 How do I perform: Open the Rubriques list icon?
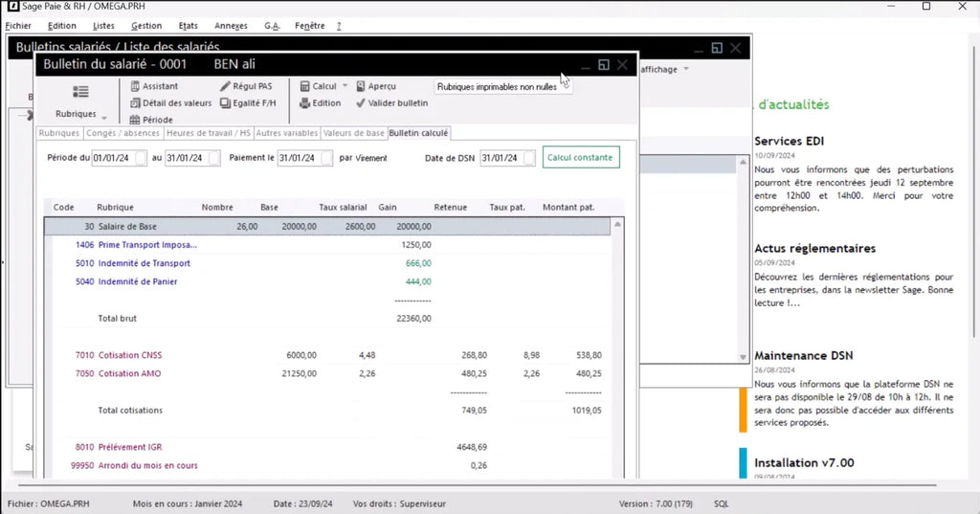tap(80, 92)
